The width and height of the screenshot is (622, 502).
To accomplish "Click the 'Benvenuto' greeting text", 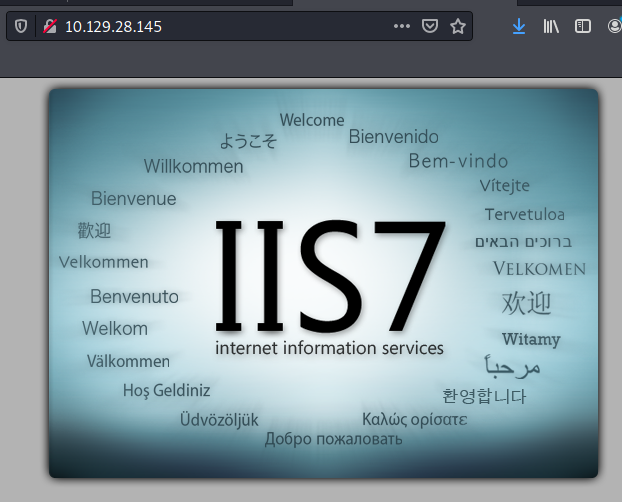I will (x=134, y=296).
